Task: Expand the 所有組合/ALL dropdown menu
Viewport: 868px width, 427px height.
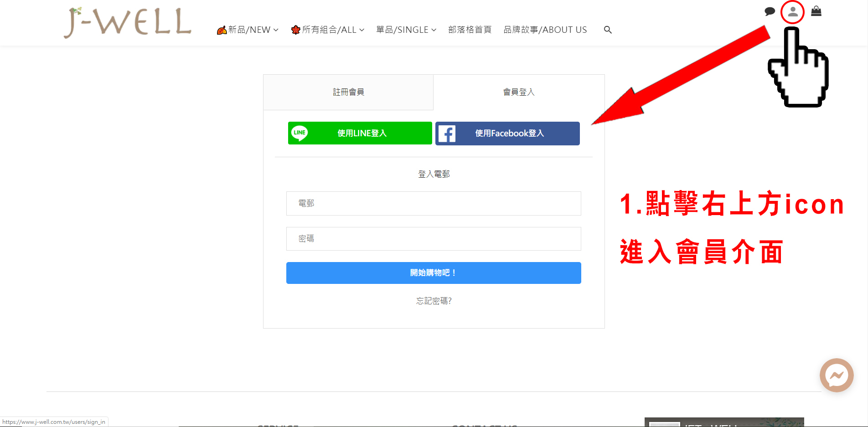Action: (328, 30)
